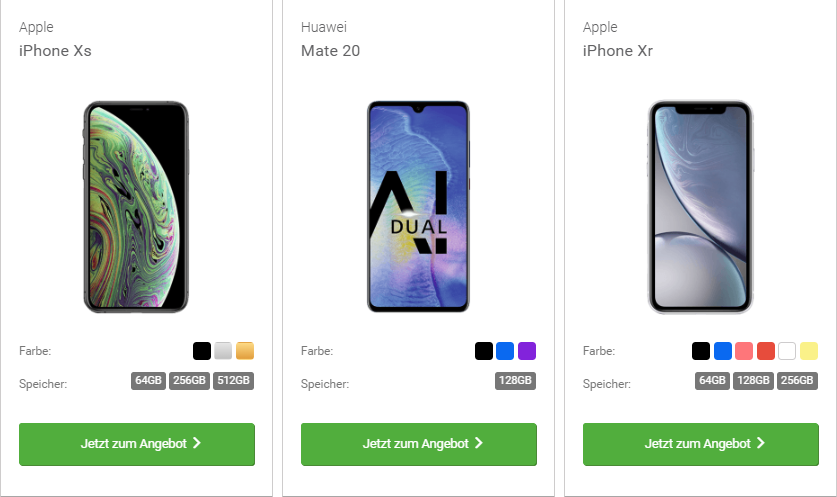Click Jetzt zum Angebot for iPhone Xs
The image size is (837, 497).
click(x=137, y=444)
